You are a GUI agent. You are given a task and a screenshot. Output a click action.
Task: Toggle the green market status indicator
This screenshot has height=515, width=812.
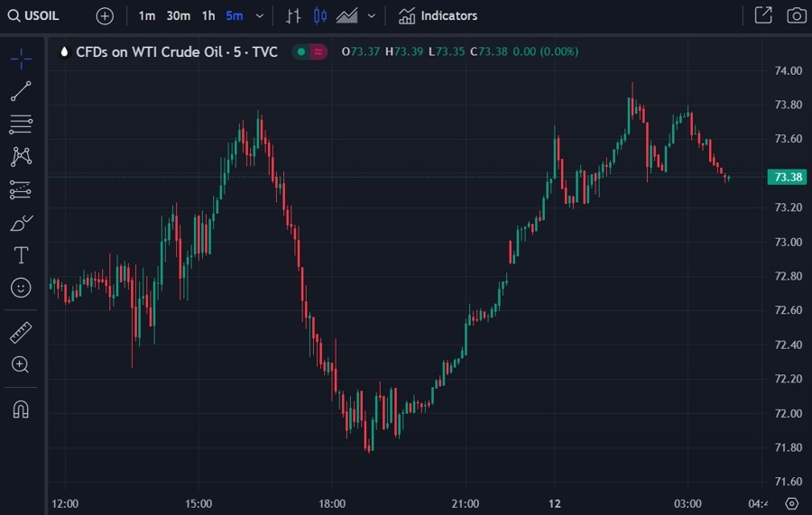tap(300, 51)
